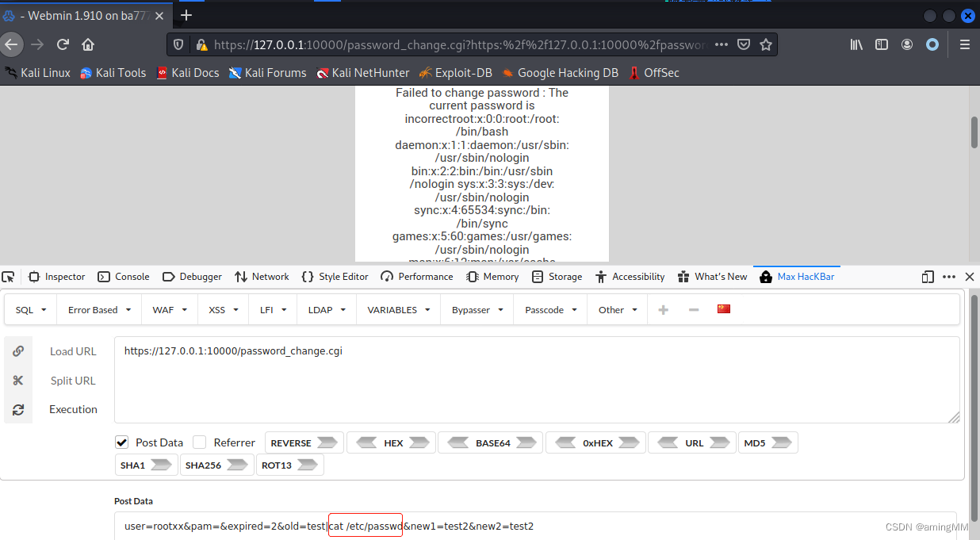Switch to the Console tab
Viewport: 980px width, 540px height.
(x=124, y=277)
